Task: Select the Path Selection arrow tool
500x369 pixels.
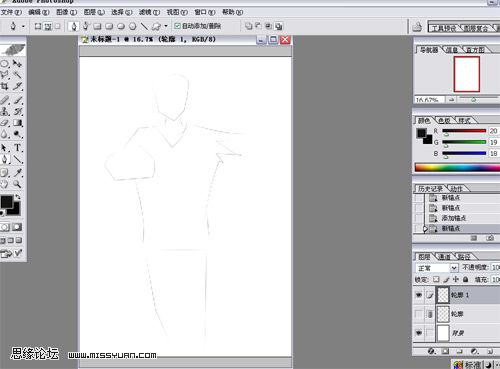Action: tap(5, 147)
